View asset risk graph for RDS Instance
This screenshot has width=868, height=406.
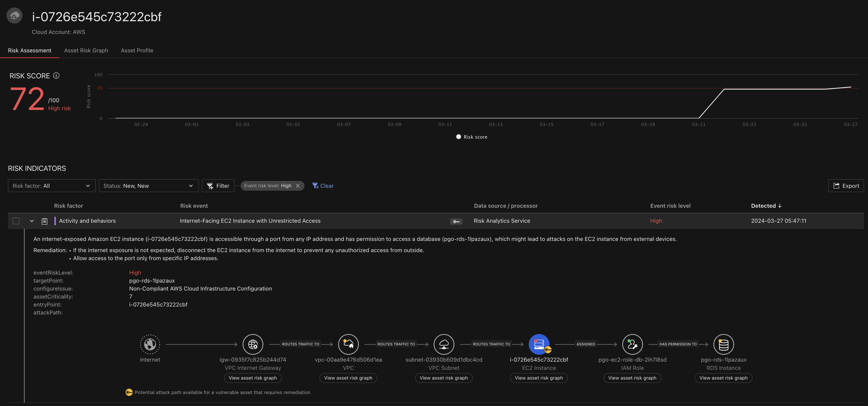tap(723, 378)
